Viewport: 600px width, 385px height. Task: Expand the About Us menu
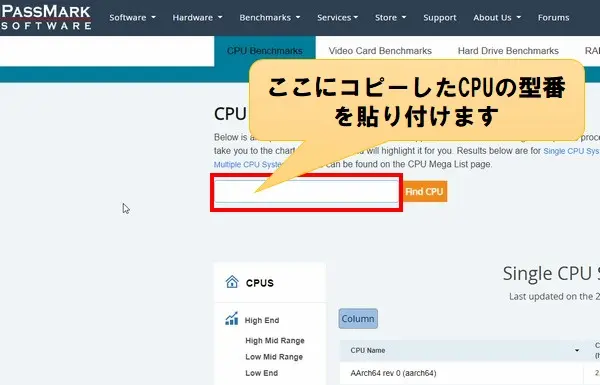point(497,18)
